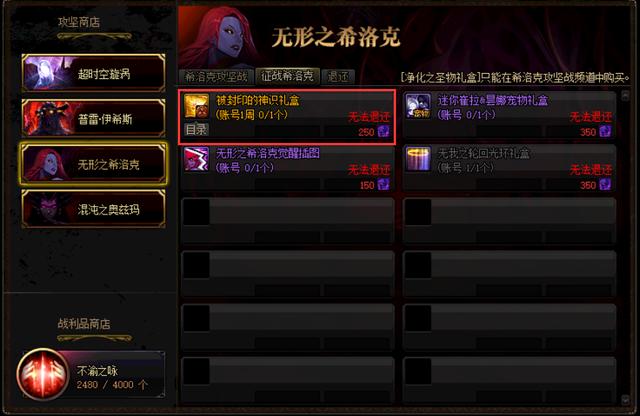
Task: Click the 目录 button under the gift box
Action: point(196,129)
